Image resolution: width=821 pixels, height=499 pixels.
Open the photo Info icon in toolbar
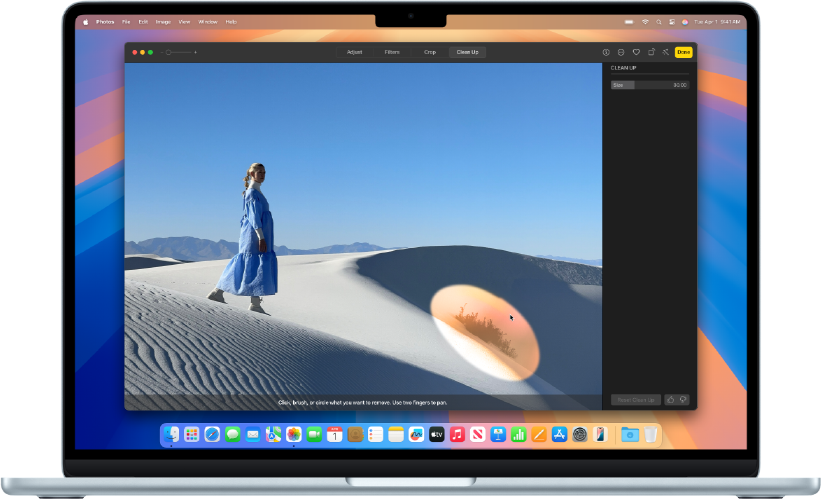point(606,52)
